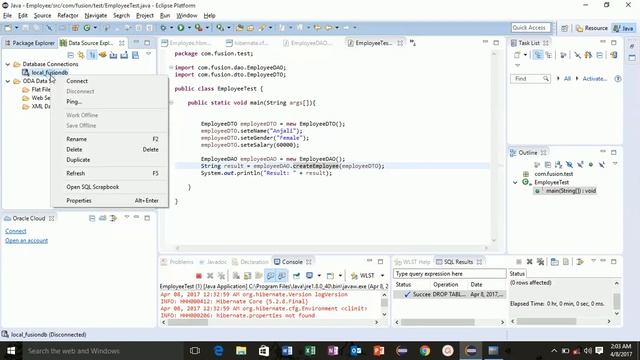
Task: Click the New Java Class green icon
Action: pyautogui.click(x=87, y=28)
